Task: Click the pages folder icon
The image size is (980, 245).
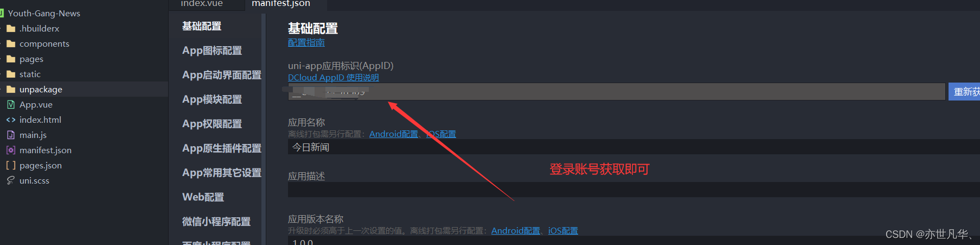Action: (x=11, y=59)
